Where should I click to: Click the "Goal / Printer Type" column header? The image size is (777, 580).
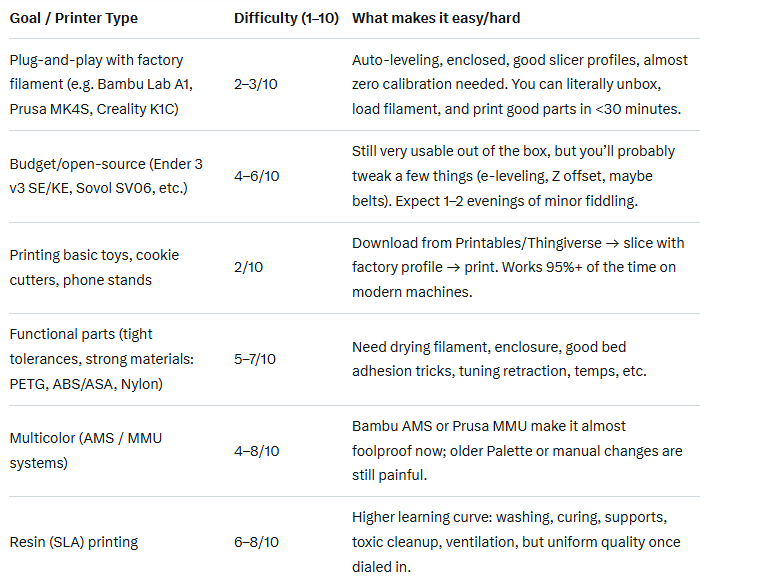click(74, 18)
